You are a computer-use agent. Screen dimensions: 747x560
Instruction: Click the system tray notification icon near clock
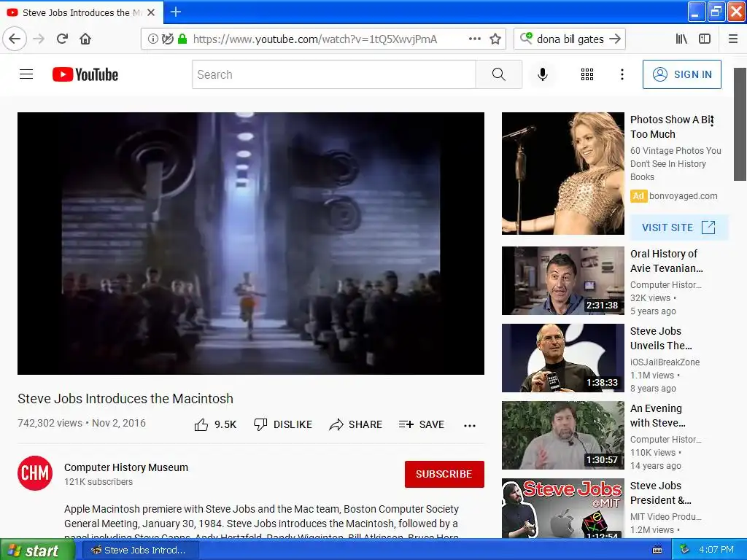[684, 549]
